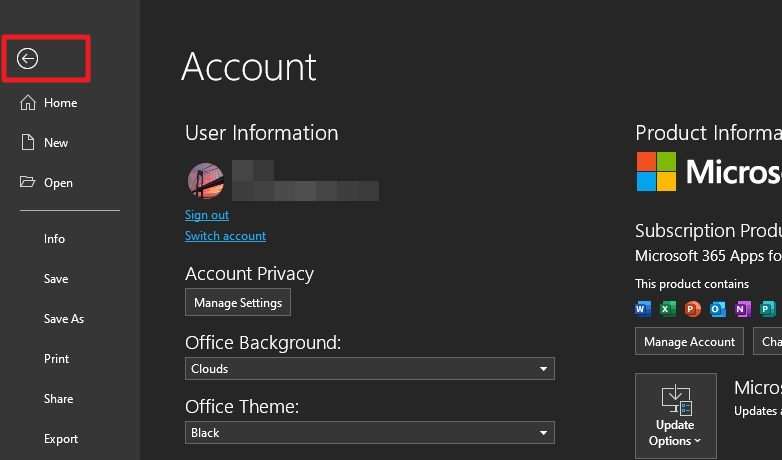Click the Home house icon

tap(28, 102)
